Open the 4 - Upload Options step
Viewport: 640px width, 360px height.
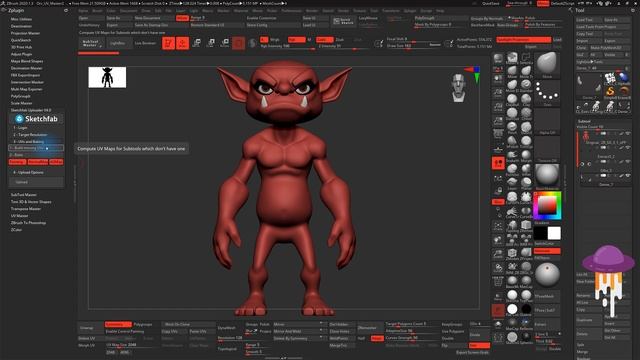(x=28, y=172)
